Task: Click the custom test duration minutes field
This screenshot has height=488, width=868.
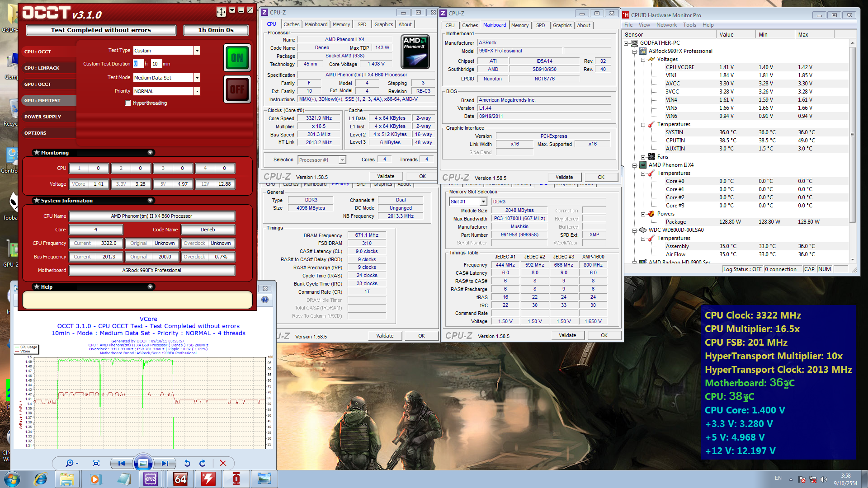Action: 156,64
